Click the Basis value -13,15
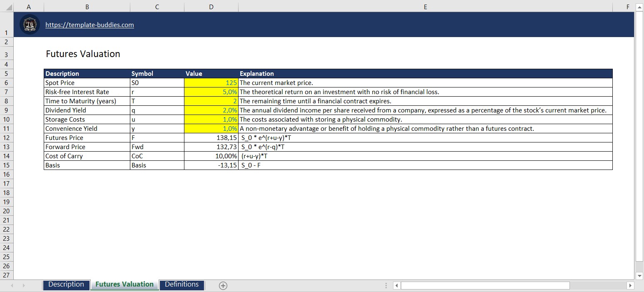 tap(211, 165)
